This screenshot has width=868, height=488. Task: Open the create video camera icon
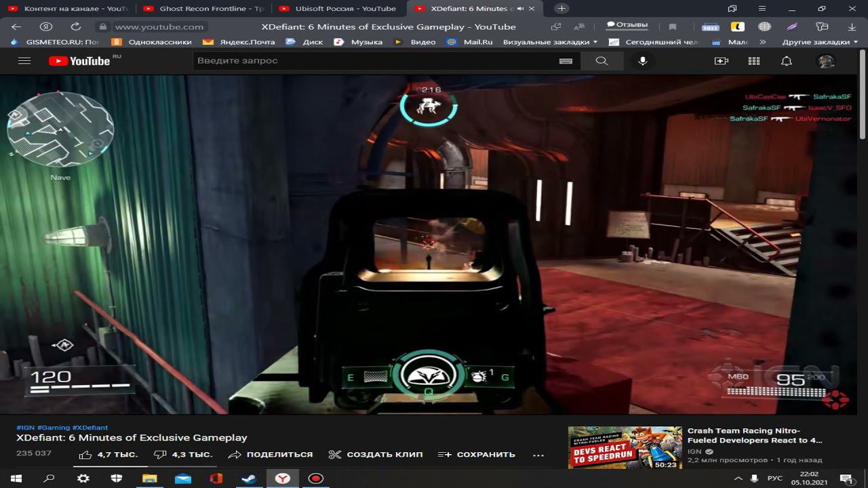[722, 61]
